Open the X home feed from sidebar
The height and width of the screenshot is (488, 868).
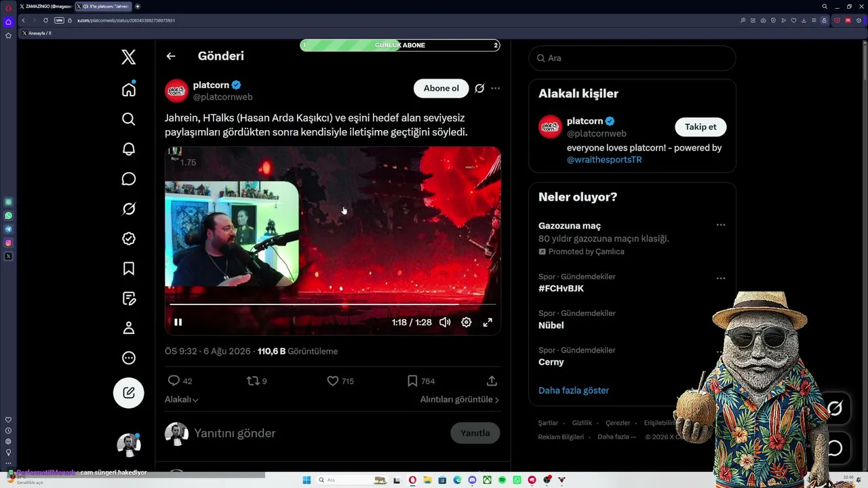129,89
